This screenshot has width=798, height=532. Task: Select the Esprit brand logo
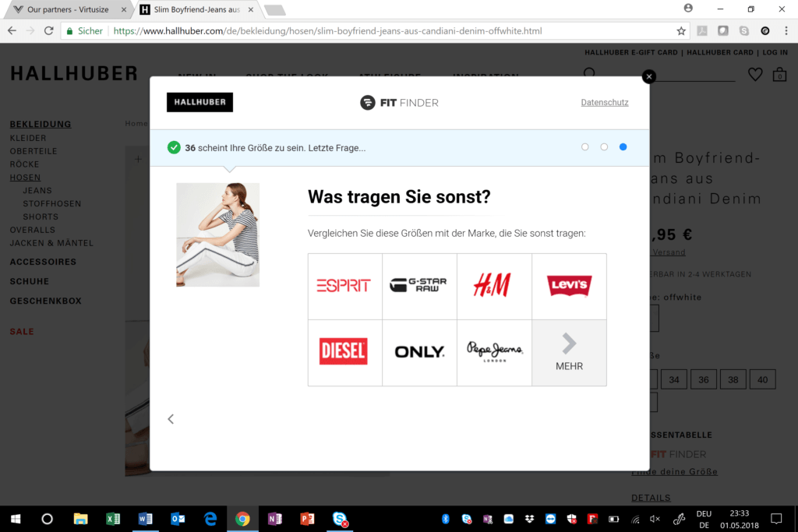[345, 287]
